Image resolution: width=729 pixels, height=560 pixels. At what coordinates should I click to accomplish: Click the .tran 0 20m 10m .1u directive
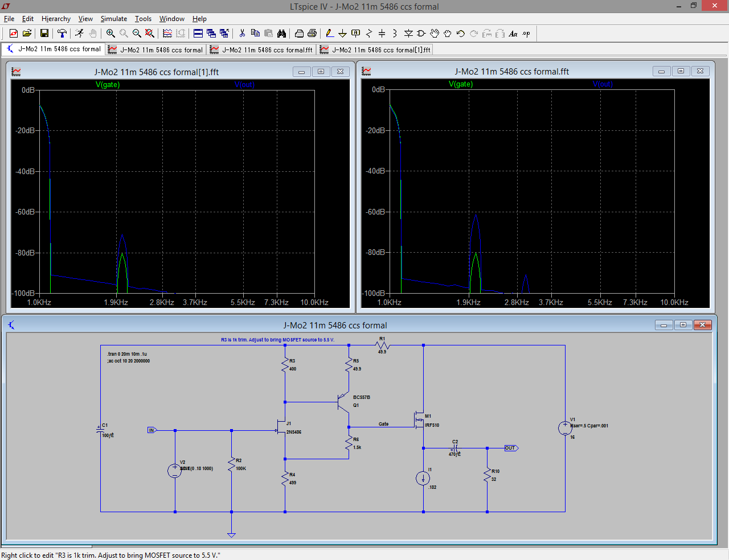tap(126, 354)
